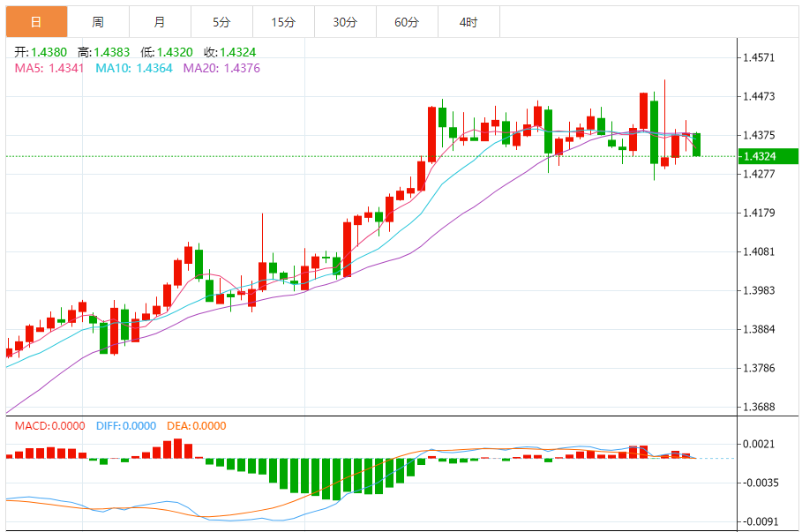Open the 60分 timeframe tab
Screen dimensions: 802x532
pyautogui.click(x=407, y=22)
